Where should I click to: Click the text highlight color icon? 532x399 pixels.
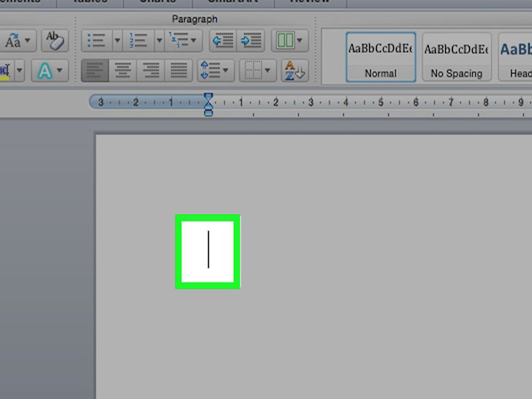tap(5, 71)
